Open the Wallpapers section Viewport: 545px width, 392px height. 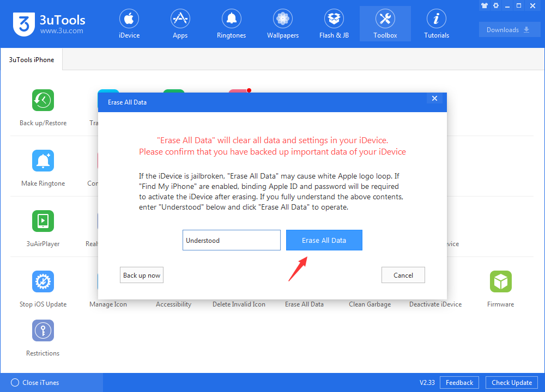point(282,24)
